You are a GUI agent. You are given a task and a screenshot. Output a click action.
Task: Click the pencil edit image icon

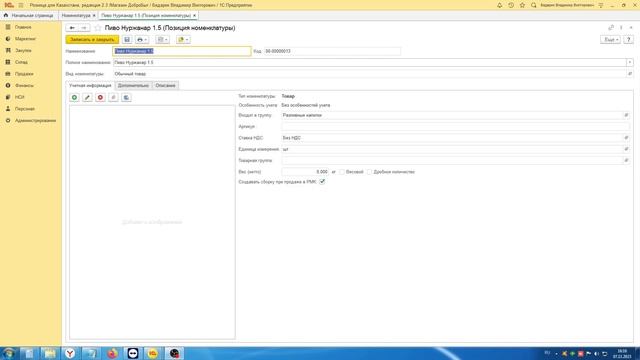pyautogui.click(x=87, y=98)
